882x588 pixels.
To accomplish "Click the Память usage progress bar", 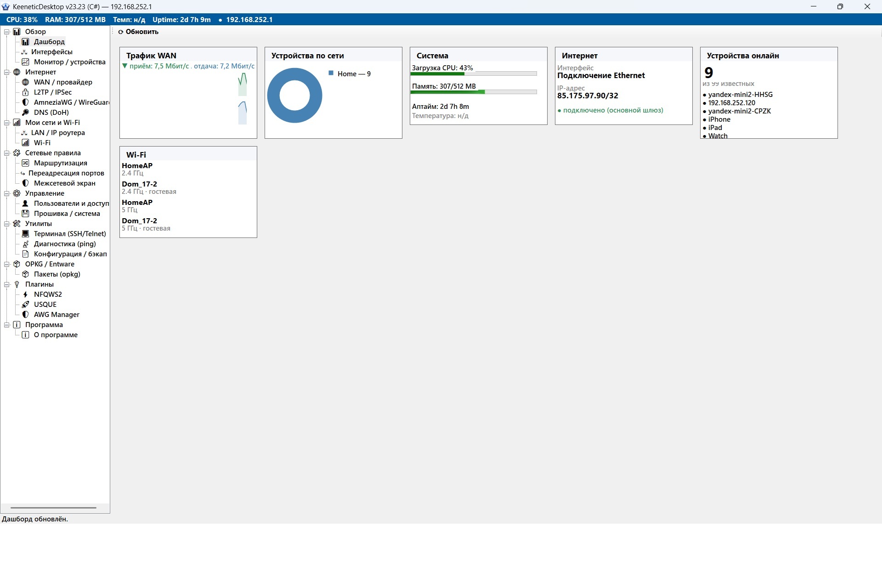I will (x=474, y=92).
